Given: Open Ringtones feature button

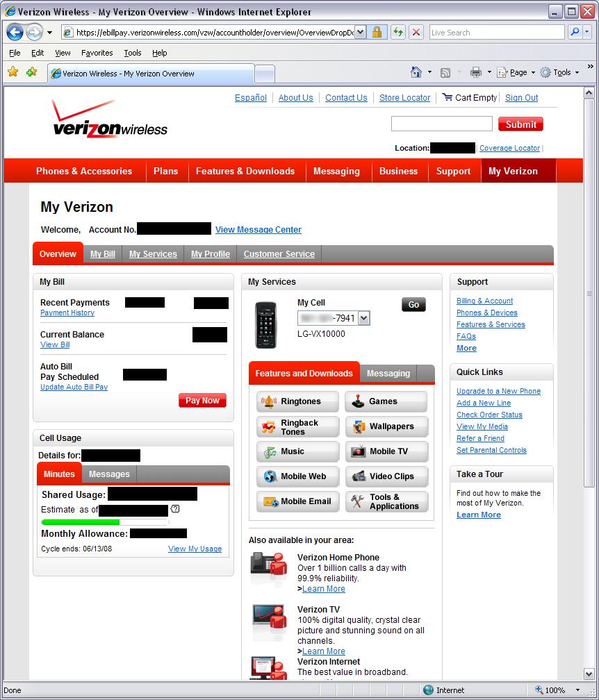Looking at the screenshot, I should click(x=297, y=401).
